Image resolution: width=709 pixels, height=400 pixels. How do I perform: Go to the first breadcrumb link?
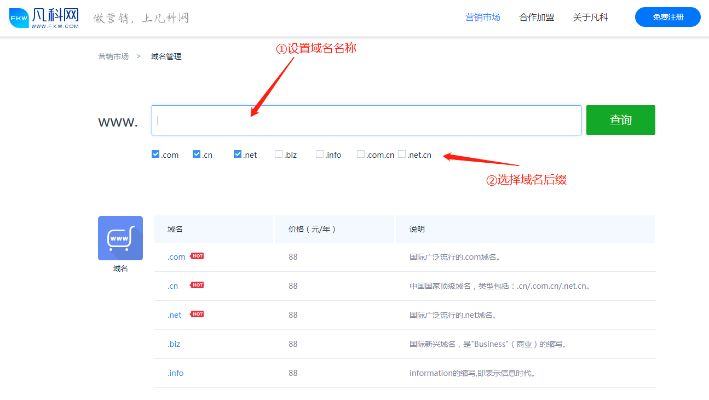113,56
